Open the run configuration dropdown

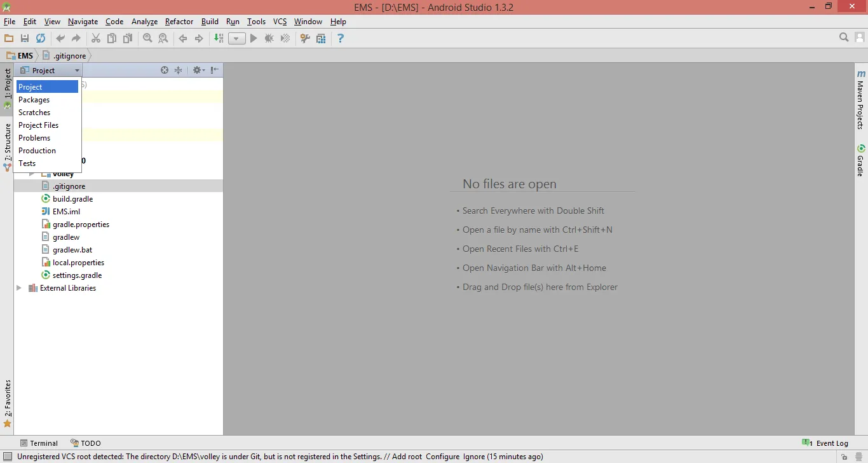tap(236, 38)
